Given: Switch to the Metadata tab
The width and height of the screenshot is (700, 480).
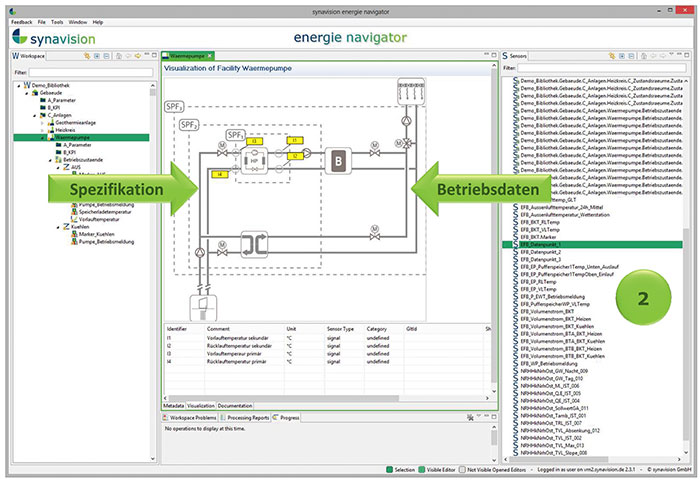Looking at the screenshot, I should coord(173,406).
